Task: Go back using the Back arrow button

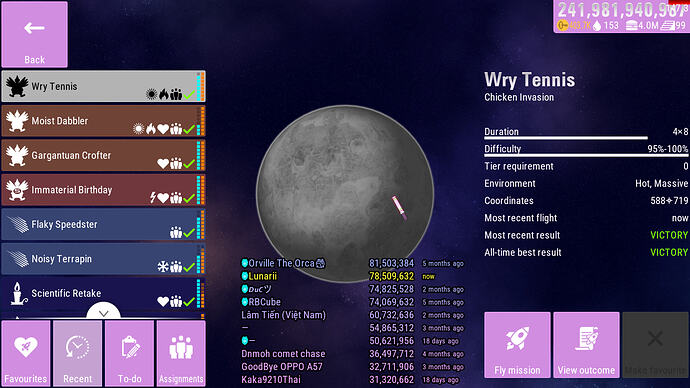Action: click(x=34, y=34)
